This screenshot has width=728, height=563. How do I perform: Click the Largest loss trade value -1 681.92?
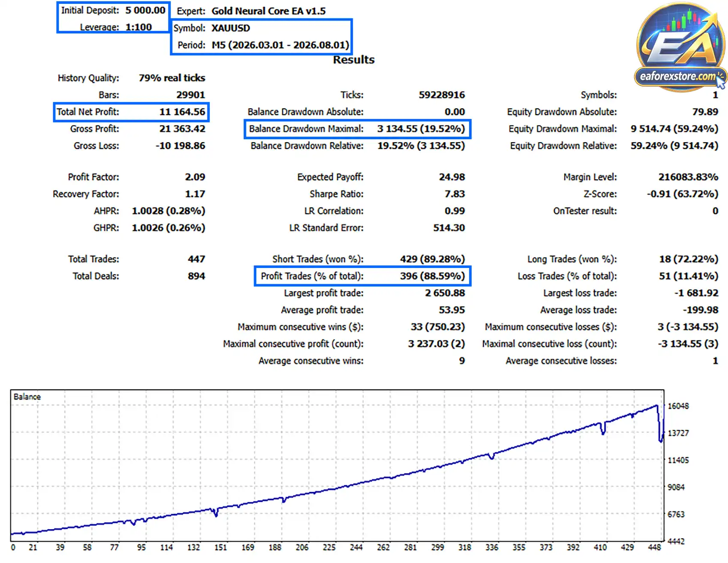(696, 293)
